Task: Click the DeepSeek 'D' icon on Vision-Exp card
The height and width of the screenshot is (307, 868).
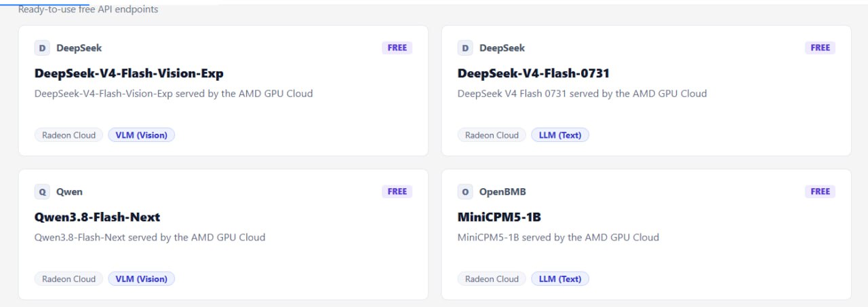Action: tap(42, 48)
